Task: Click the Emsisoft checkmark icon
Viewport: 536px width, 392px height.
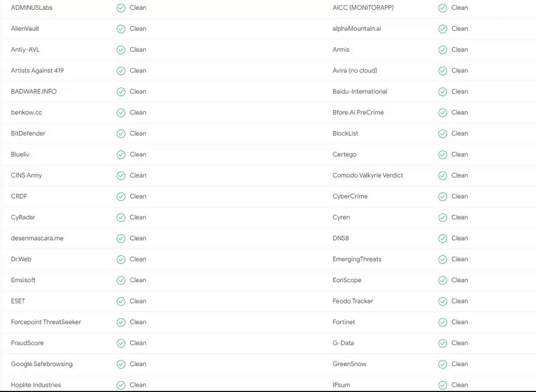Action: tap(121, 280)
